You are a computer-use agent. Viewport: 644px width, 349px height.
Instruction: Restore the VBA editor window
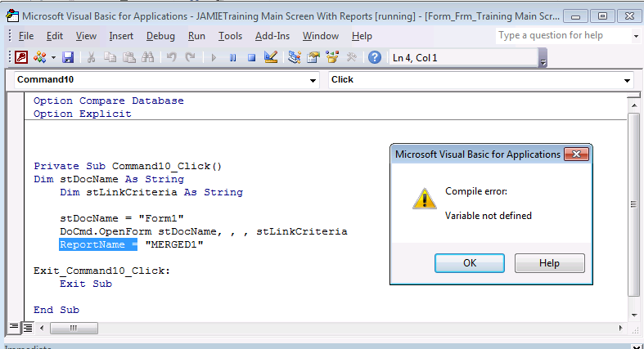click(x=602, y=16)
